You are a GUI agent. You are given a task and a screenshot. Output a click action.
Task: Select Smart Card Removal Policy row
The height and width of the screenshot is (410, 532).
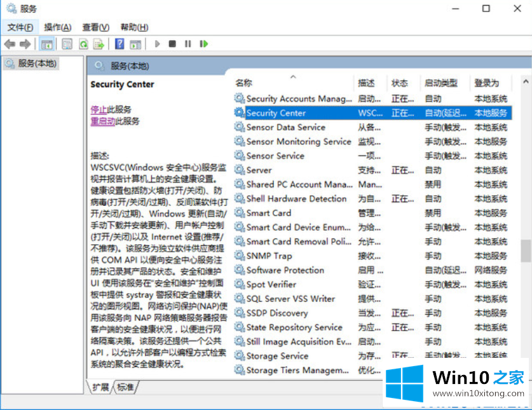372,242
